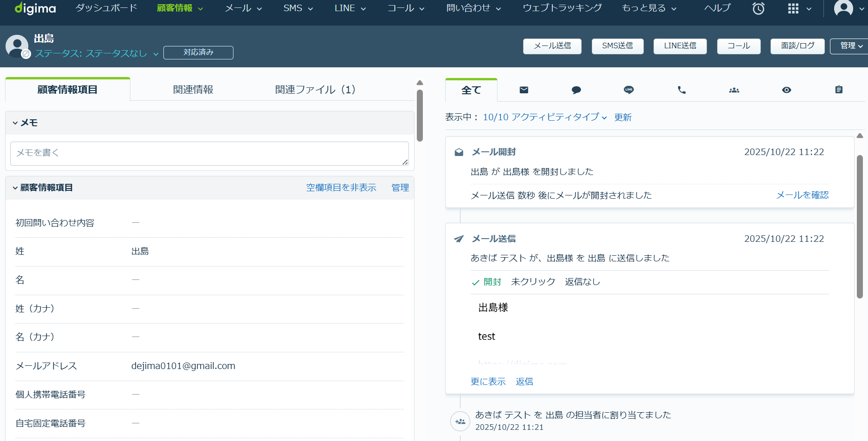
Task: Go to ダッシュボード
Action: pos(106,8)
